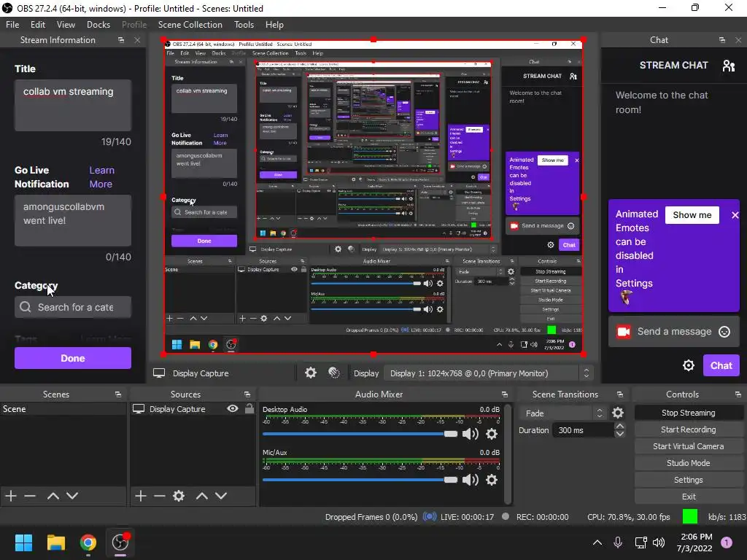Show hidden system tray icons chevron

tap(597, 542)
